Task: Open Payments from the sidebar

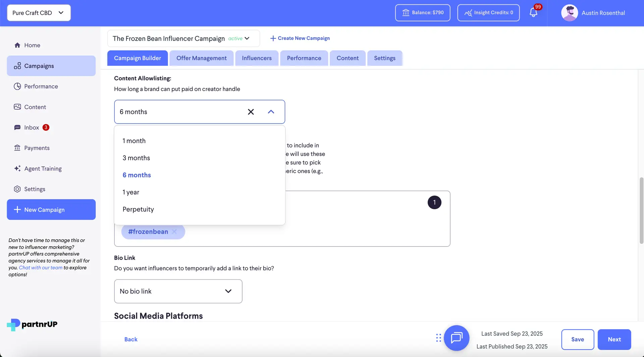Action: [x=37, y=148]
